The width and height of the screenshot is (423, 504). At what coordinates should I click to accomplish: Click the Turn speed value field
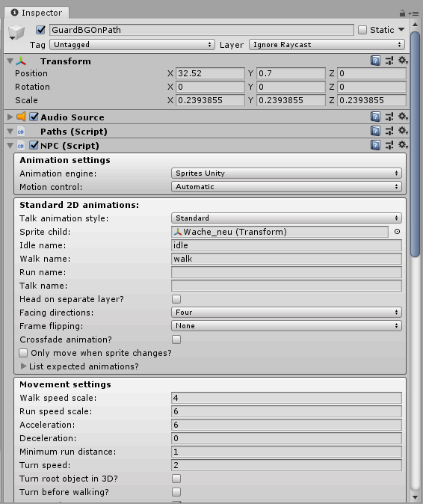pyautogui.click(x=286, y=465)
